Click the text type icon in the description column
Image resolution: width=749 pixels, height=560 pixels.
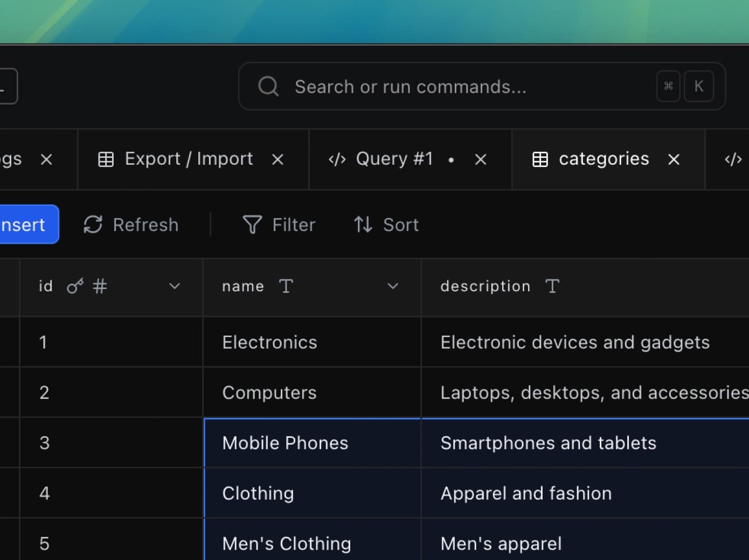click(x=552, y=286)
